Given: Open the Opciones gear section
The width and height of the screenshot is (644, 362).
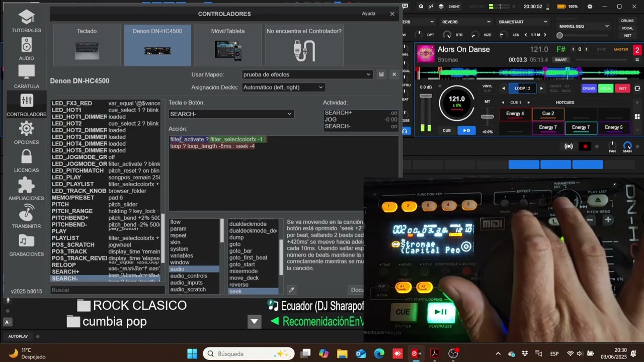Looking at the screenshot, I should [26, 133].
